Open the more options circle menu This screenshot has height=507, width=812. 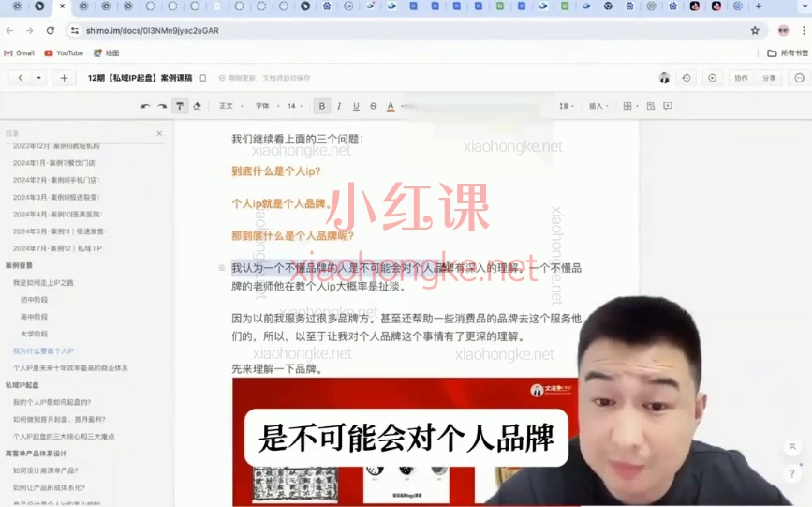[799, 78]
